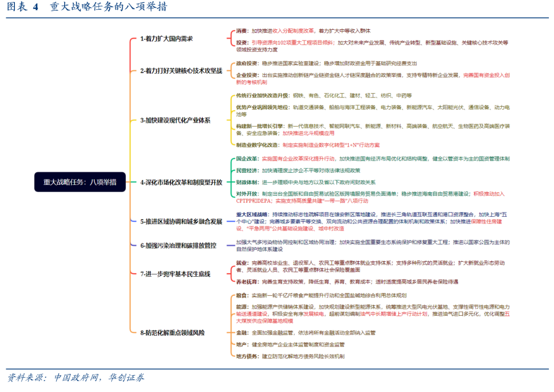Click the '民营经济' leaf line
The height and width of the screenshot is (392, 554).
point(298,171)
